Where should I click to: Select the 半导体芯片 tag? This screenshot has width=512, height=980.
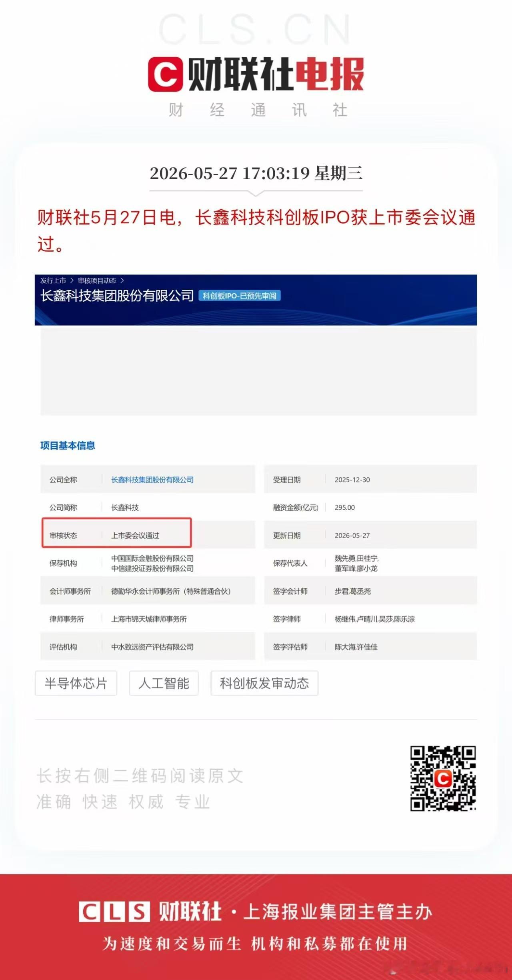click(76, 683)
